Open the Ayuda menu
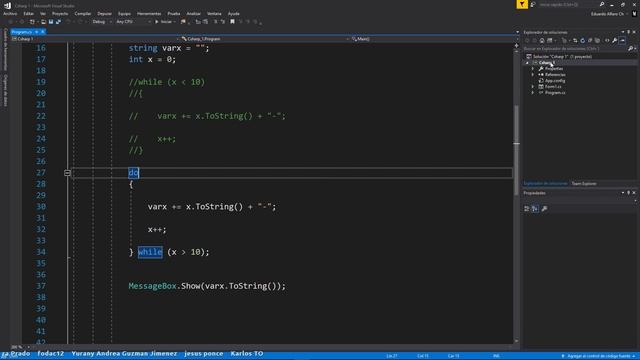This screenshot has width=640, height=360. [233, 13]
